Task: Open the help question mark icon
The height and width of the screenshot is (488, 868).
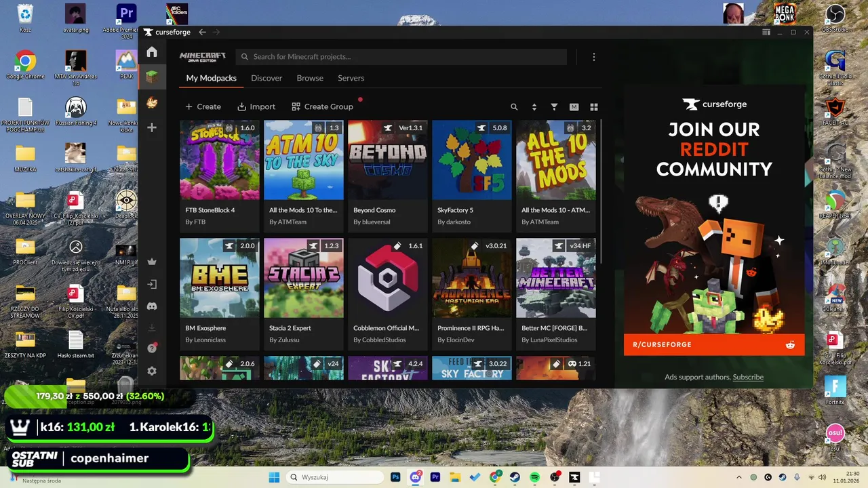Action: tap(152, 348)
